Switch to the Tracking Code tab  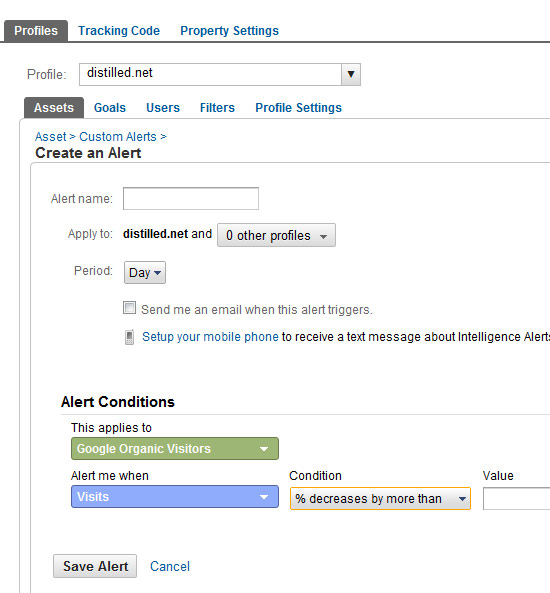pyautogui.click(x=119, y=31)
